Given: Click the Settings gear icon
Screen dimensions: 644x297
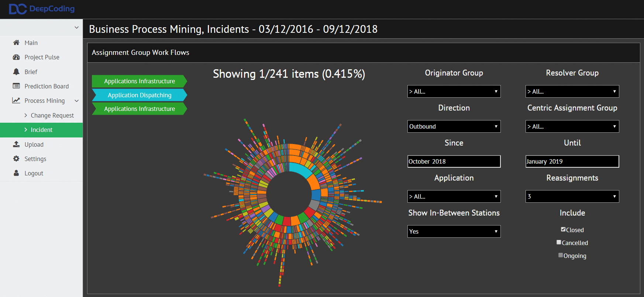Looking at the screenshot, I should tap(16, 159).
